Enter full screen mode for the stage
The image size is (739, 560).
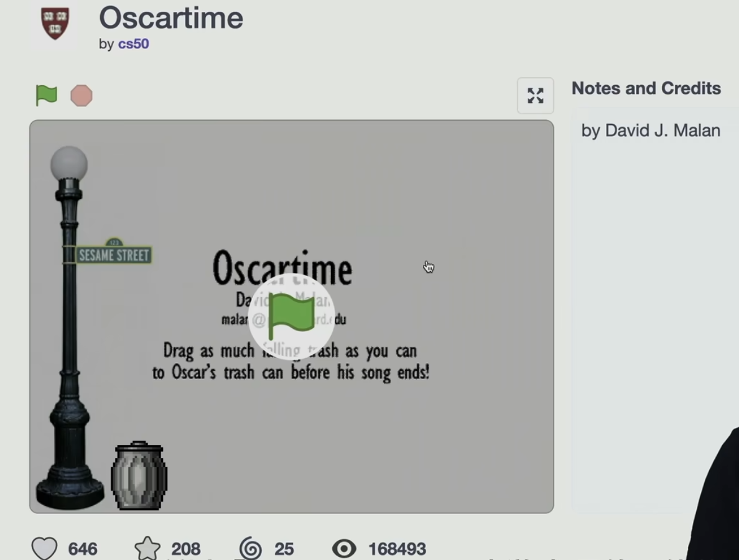[x=536, y=96]
